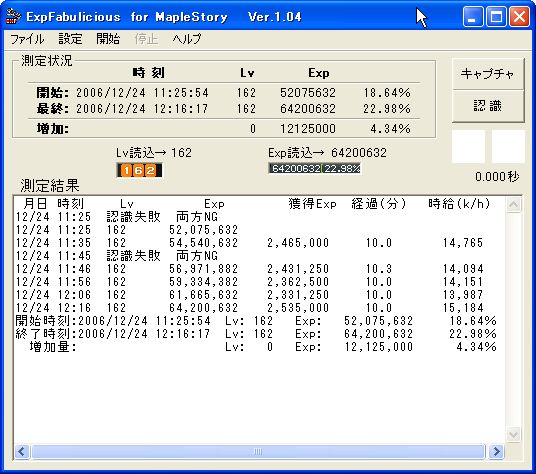536x474 pixels.
Task: Click the scroll up arrow of results list
Action: [x=513, y=205]
